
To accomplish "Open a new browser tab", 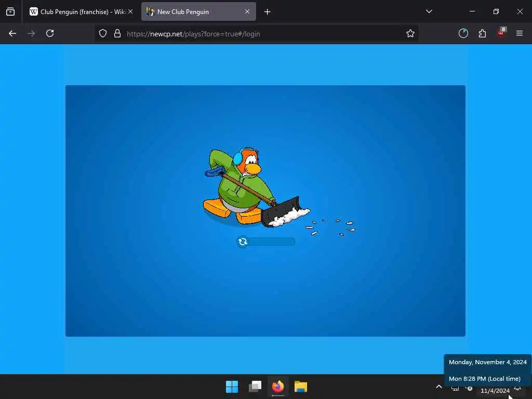I will click(x=268, y=12).
